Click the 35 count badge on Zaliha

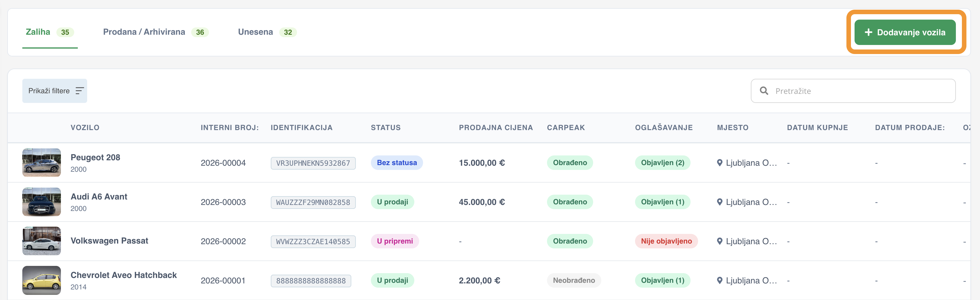click(65, 32)
